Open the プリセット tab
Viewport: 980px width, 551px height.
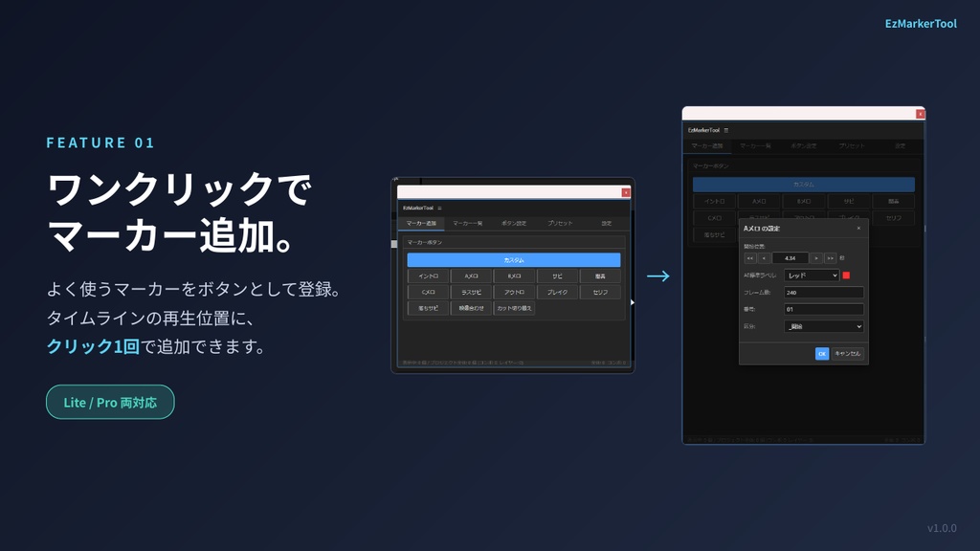tap(559, 223)
